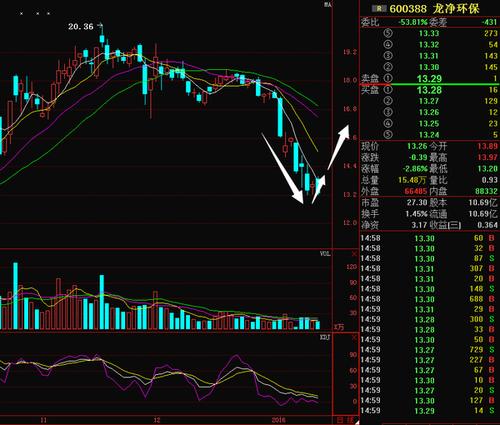
Task: Select the 13.28 best bid price
Action: click(429, 90)
